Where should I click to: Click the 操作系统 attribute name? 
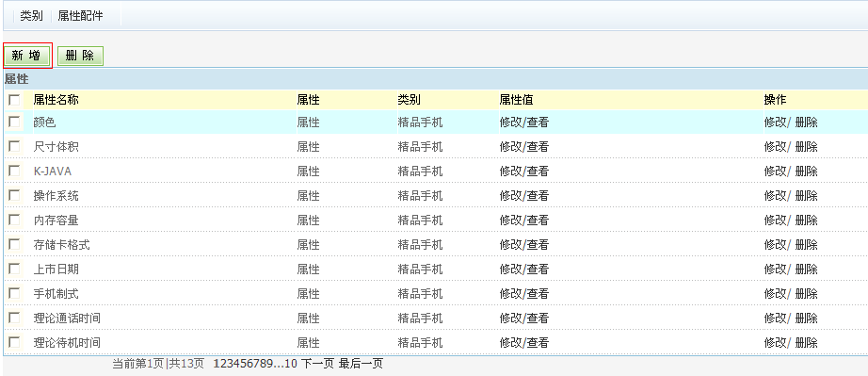pyautogui.click(x=56, y=195)
